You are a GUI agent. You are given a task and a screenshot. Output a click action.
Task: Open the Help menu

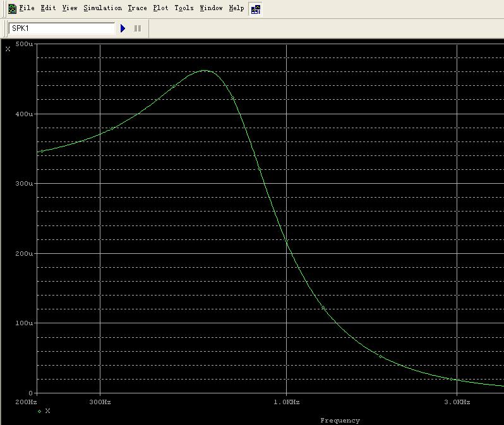(x=236, y=8)
